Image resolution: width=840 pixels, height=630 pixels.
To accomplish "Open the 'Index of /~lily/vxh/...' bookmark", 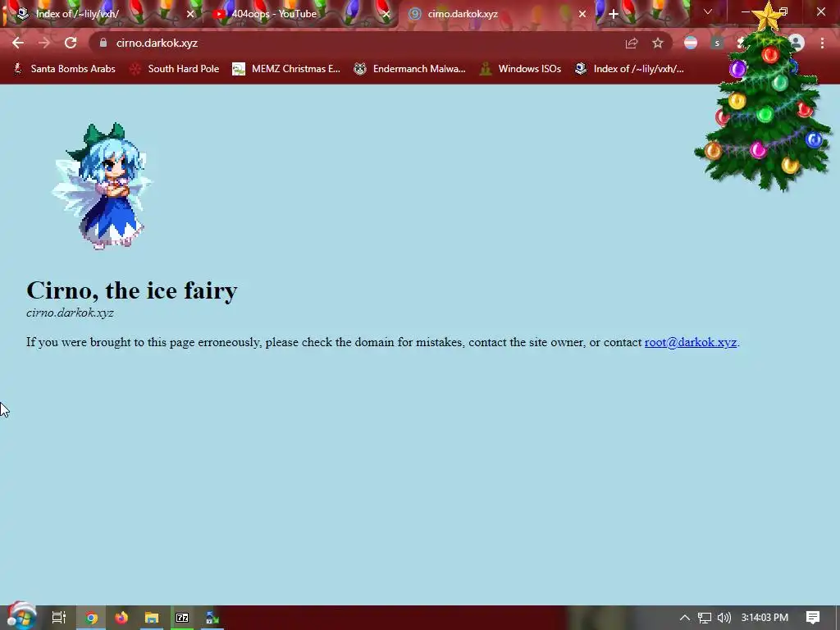I will [629, 69].
